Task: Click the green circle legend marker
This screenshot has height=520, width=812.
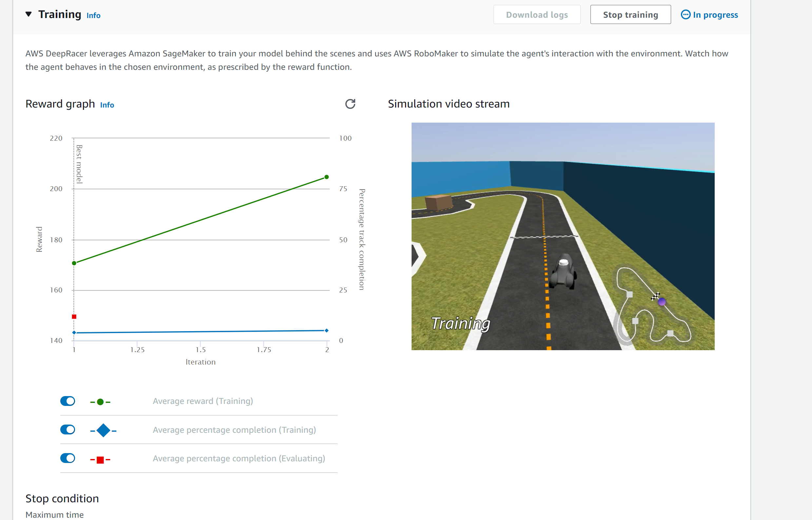Action: 100,402
